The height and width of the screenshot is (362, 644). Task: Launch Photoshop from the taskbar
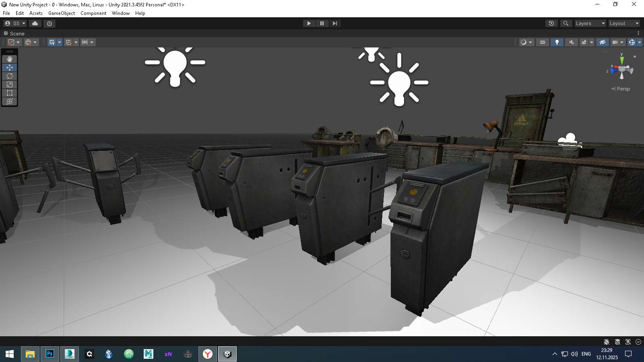click(50, 354)
